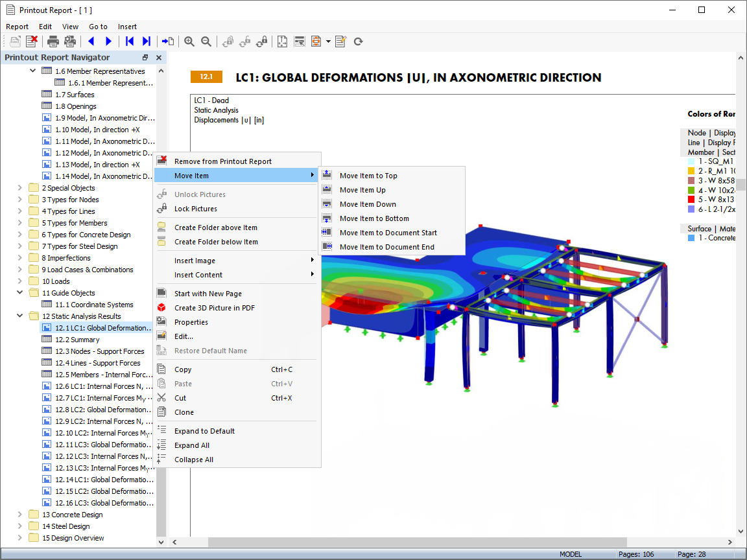
Task: Jump to first page icon
Action: click(129, 41)
